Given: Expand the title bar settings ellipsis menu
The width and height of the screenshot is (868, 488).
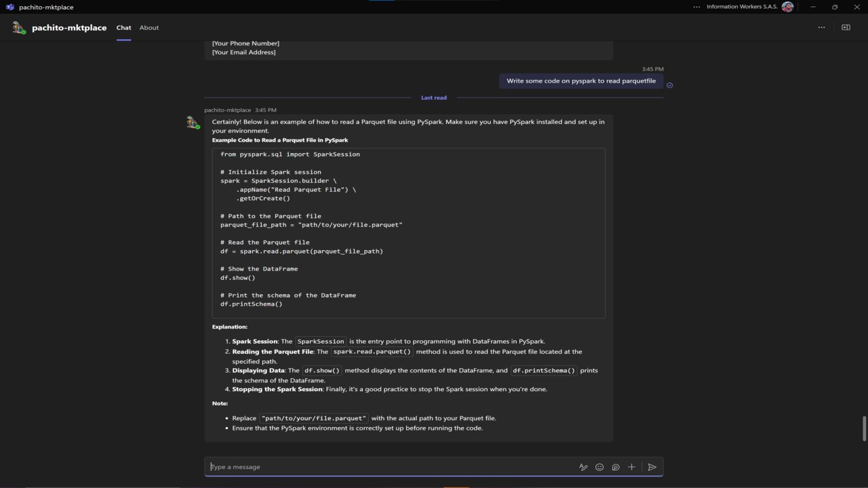Looking at the screenshot, I should [x=696, y=7].
